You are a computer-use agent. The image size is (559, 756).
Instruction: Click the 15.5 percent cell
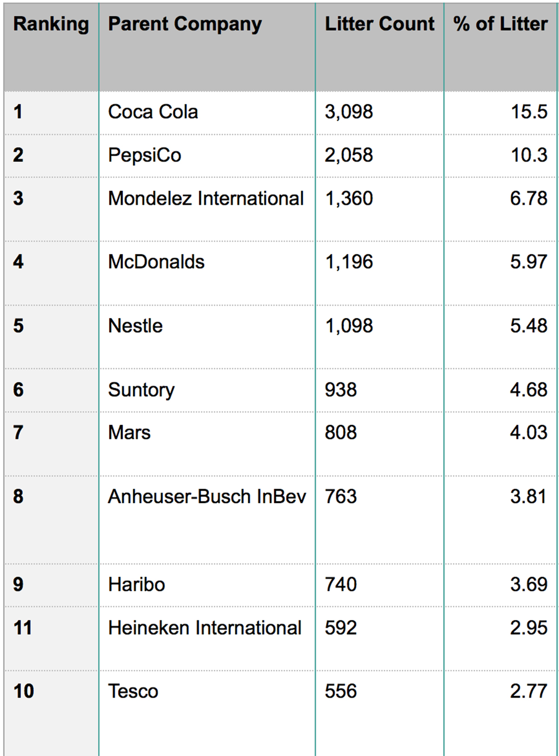point(529,112)
